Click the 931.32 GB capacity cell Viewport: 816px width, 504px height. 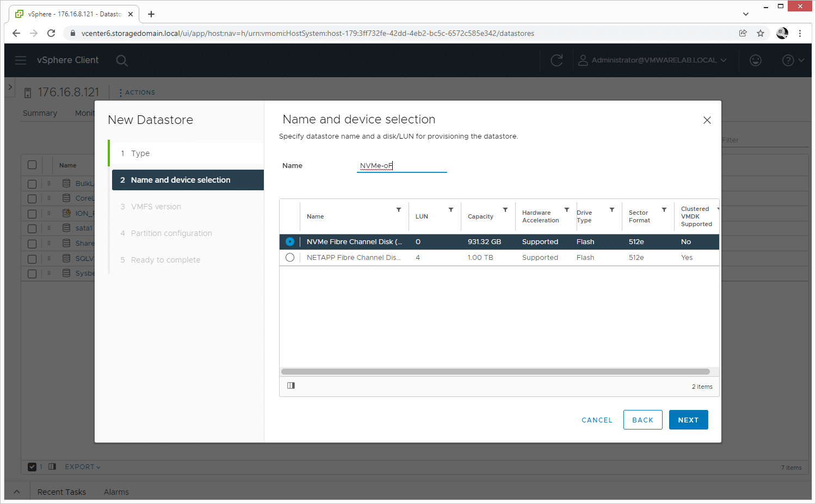(x=484, y=242)
